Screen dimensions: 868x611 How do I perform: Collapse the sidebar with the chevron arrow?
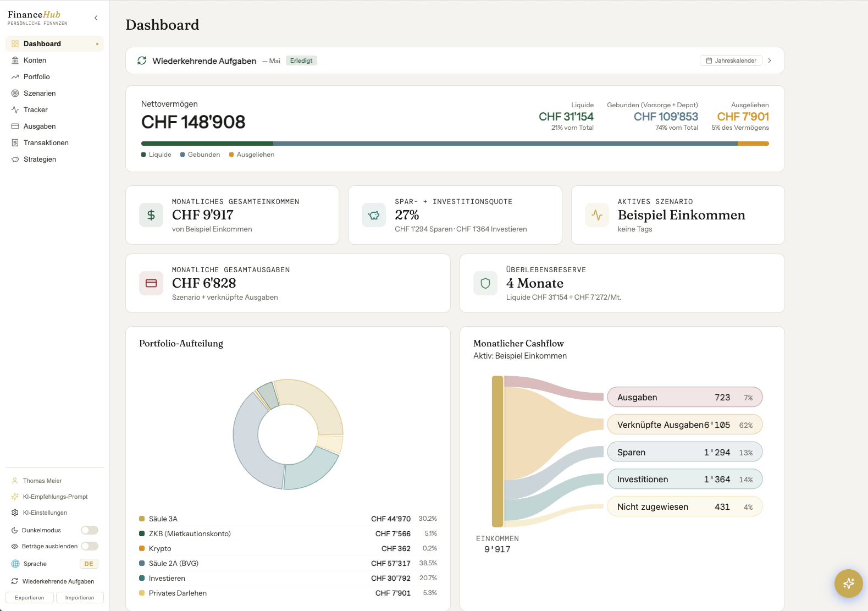click(x=96, y=18)
